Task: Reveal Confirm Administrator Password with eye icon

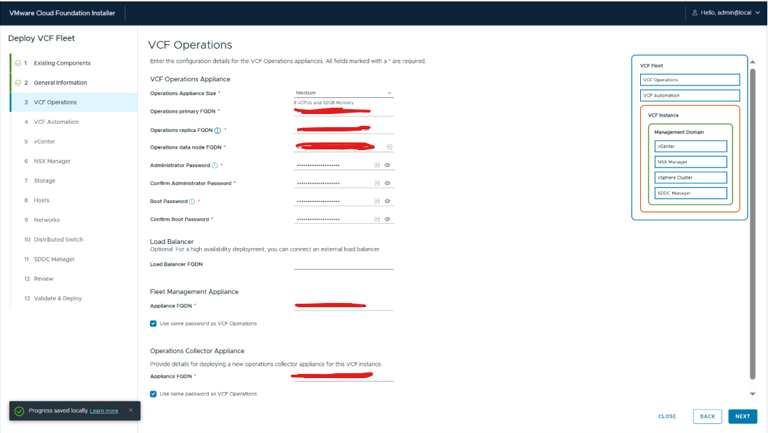Action: click(x=387, y=183)
